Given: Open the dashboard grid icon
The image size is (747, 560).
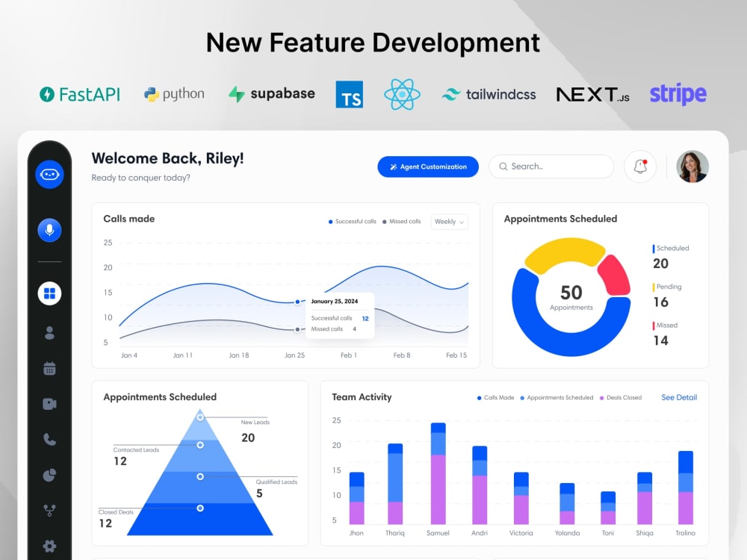Looking at the screenshot, I should pos(49,293).
